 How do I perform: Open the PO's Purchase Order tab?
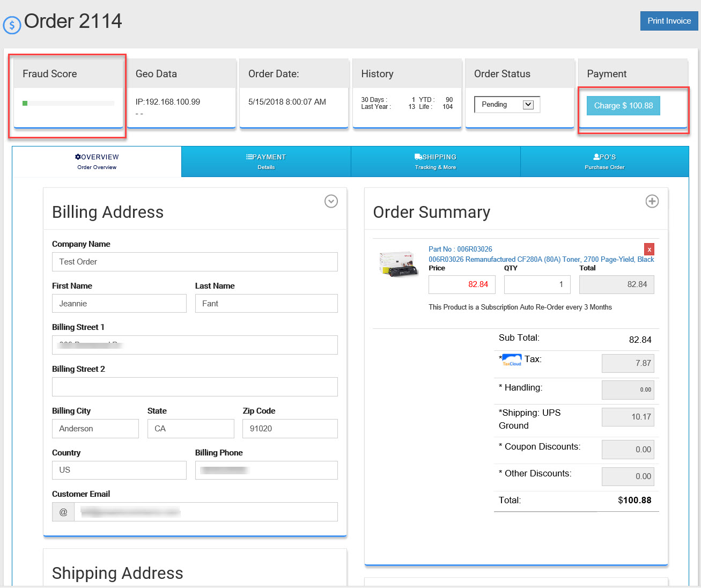click(x=604, y=161)
